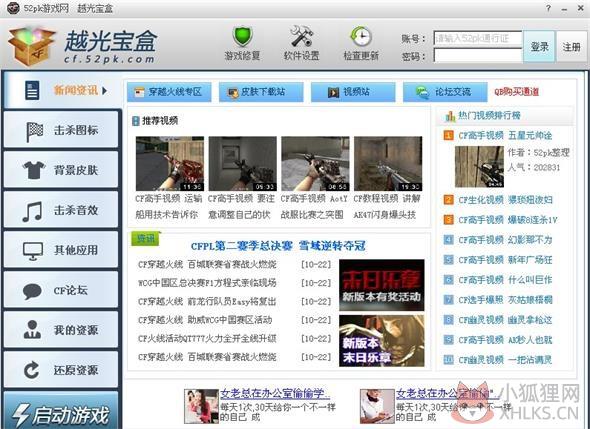The width and height of the screenshot is (590, 429).
Task: Open ranked #4 CF高手视频 幻影那不为
Action: pyautogui.click(x=505, y=240)
